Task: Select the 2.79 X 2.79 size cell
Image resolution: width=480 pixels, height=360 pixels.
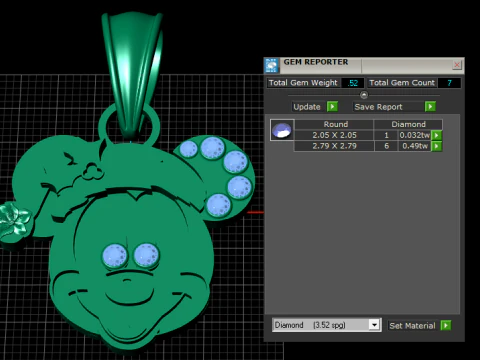Action: pyautogui.click(x=334, y=146)
